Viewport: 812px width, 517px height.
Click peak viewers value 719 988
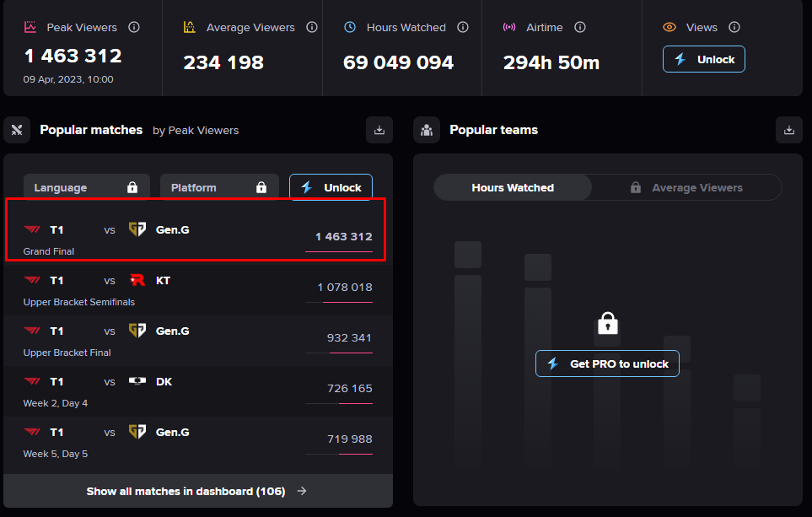click(x=350, y=439)
